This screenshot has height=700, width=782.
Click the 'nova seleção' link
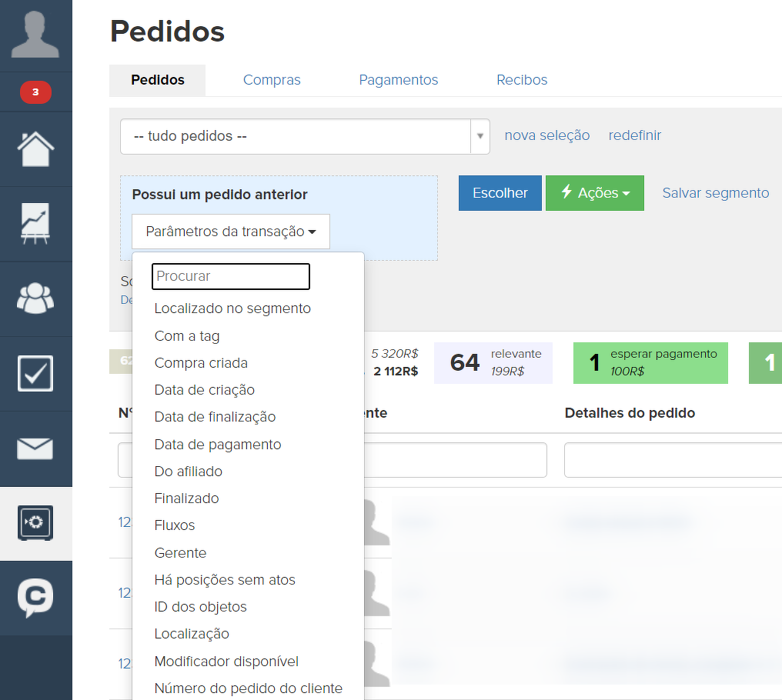point(546,135)
